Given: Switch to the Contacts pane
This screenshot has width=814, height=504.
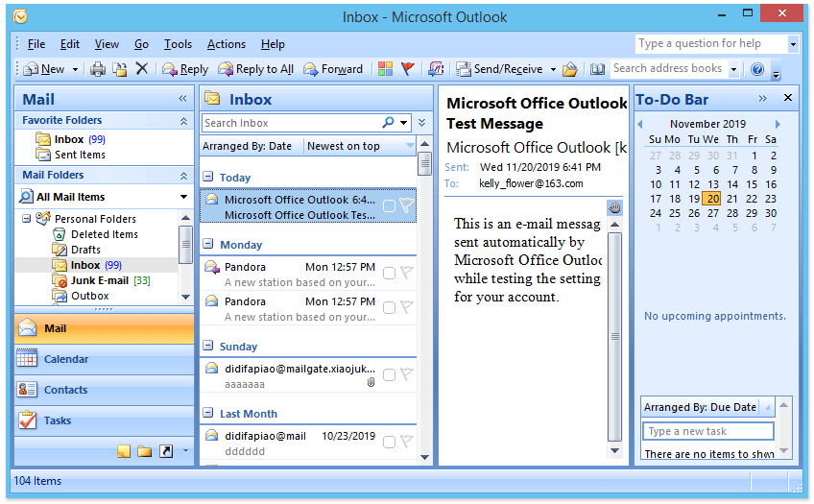Looking at the screenshot, I should [104, 390].
